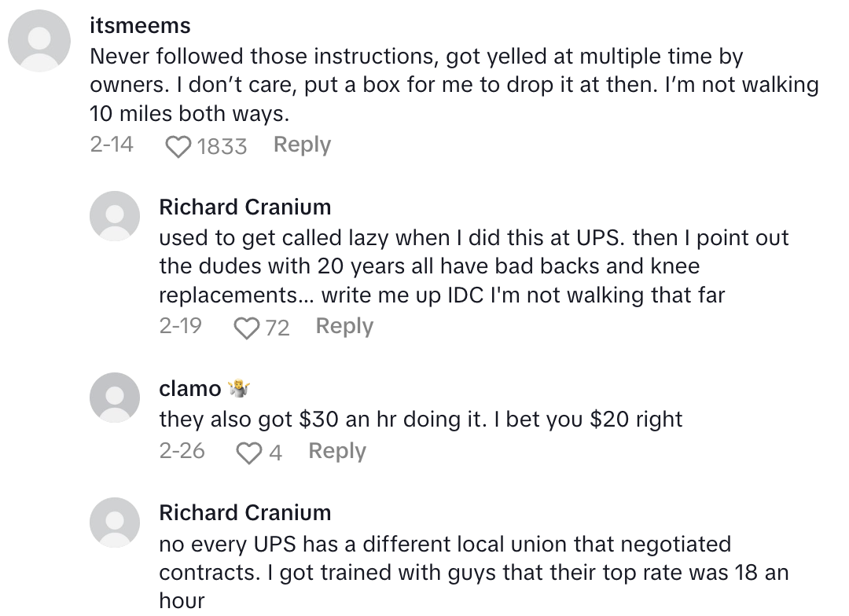Open Richard Cranium's avatar beside the union comment
Image resolution: width=849 pixels, height=616 pixels.
coord(115,522)
